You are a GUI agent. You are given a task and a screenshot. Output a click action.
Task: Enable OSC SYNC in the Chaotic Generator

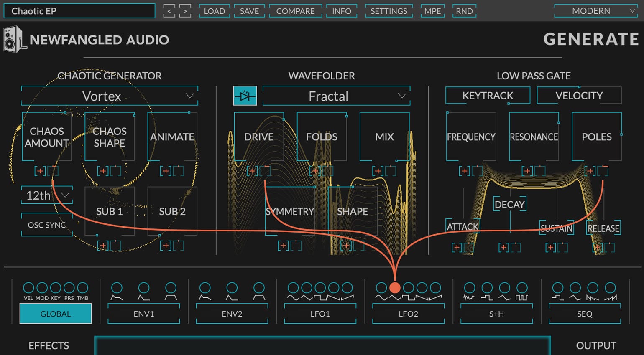click(x=46, y=225)
